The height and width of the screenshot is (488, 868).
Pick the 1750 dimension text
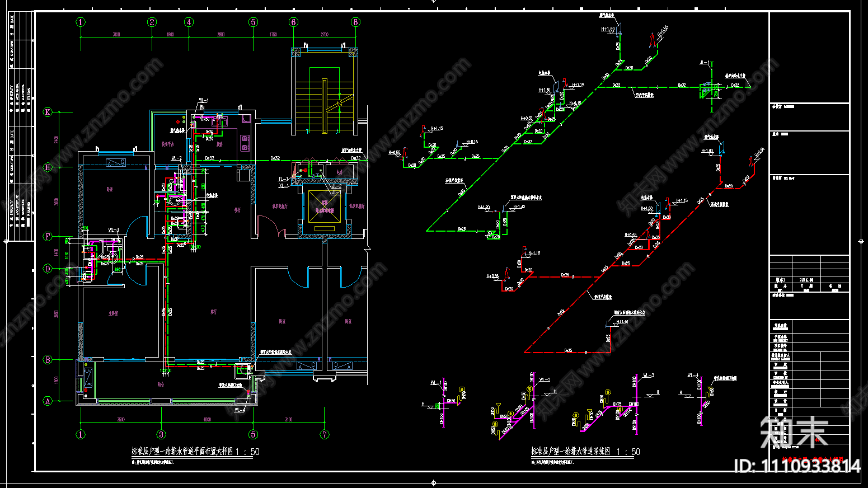[x=273, y=35]
